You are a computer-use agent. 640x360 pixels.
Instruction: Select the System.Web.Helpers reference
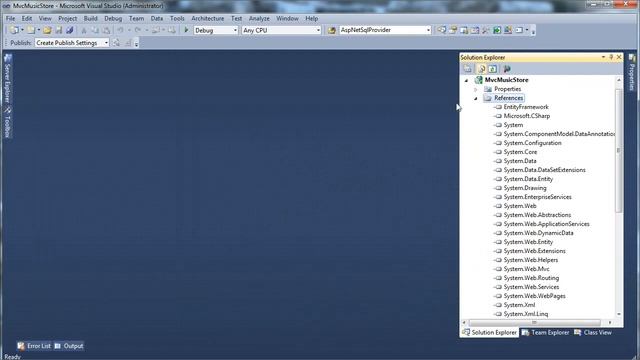pyautogui.click(x=531, y=260)
